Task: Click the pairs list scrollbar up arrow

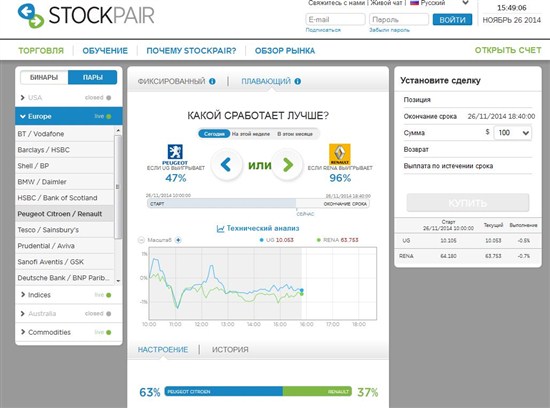Action: tap(118, 131)
